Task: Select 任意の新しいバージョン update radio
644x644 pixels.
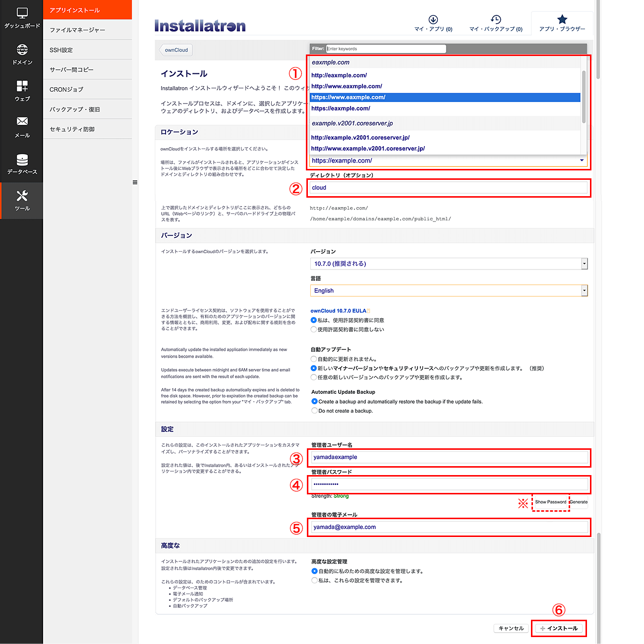Action: click(x=313, y=377)
